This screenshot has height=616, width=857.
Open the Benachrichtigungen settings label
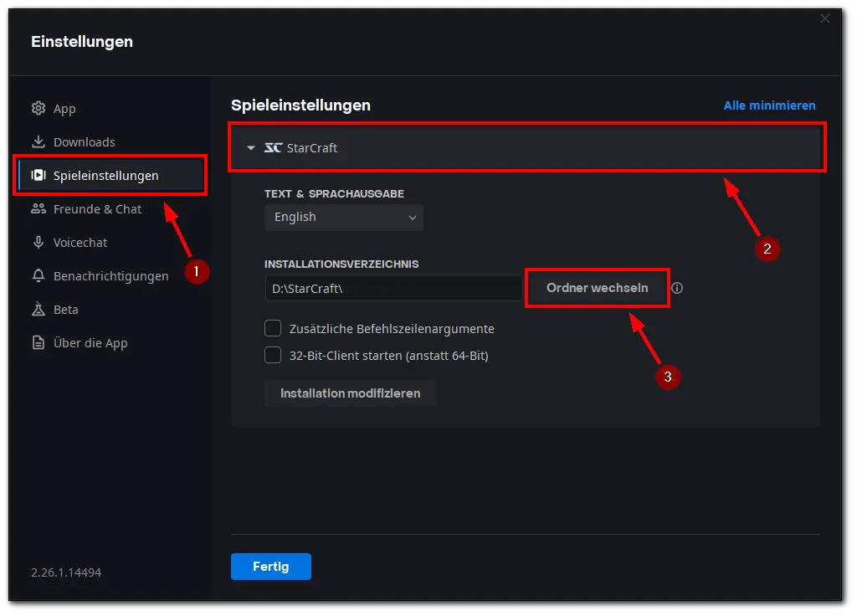coord(111,276)
